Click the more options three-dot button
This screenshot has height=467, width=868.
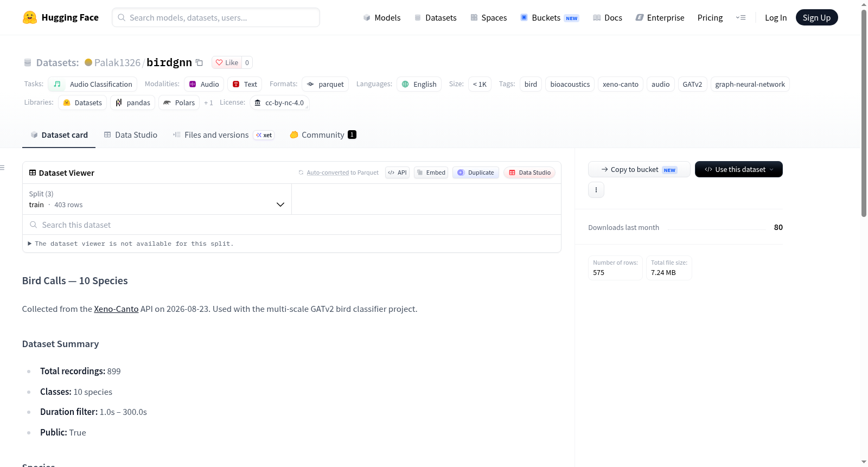(x=596, y=190)
